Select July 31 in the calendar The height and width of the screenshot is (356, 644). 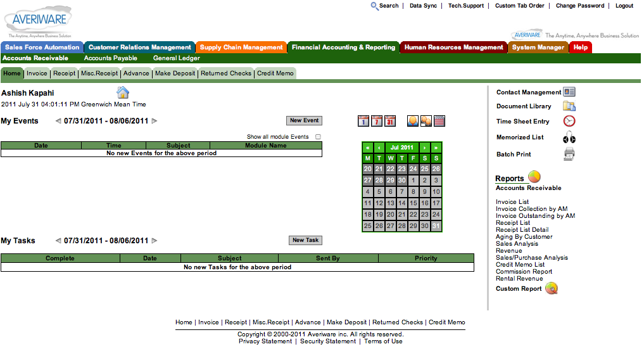(436, 226)
